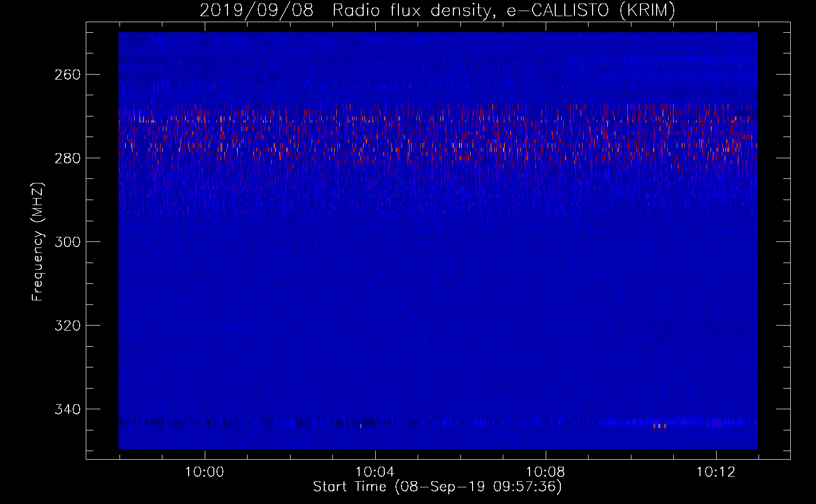Screen dimensions: 816x504
Task: Click the 10:04 time tick label
Action: (x=375, y=472)
